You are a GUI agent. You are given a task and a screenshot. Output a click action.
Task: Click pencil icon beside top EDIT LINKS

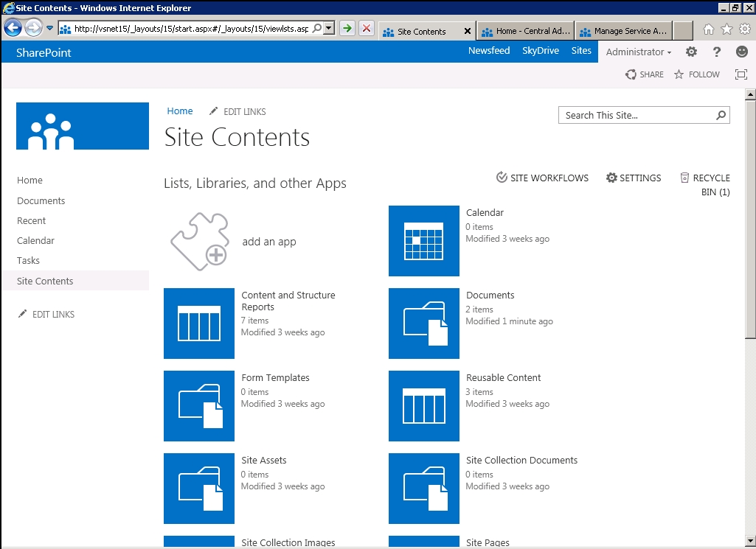click(x=213, y=111)
